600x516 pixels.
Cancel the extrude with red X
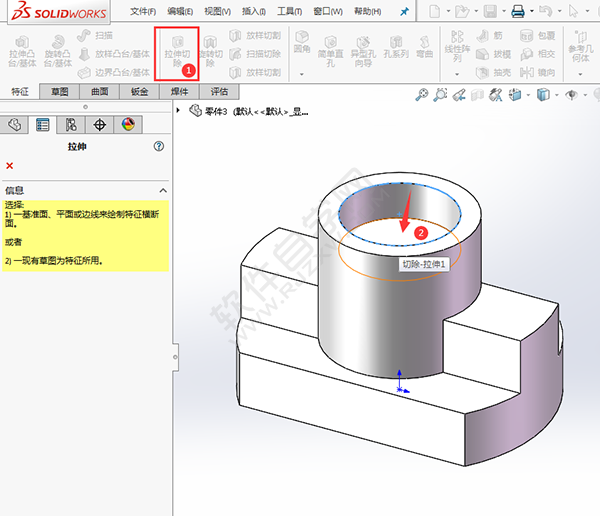10,166
